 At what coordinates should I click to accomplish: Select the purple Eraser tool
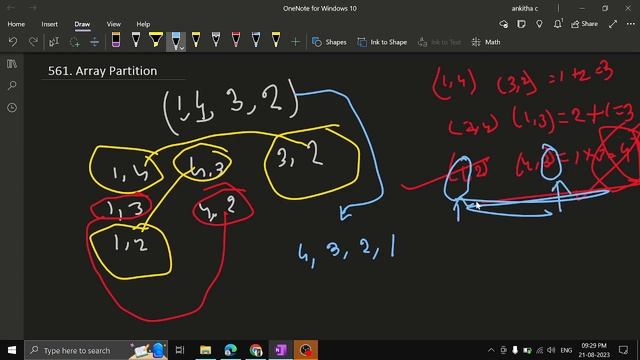(x=116, y=40)
